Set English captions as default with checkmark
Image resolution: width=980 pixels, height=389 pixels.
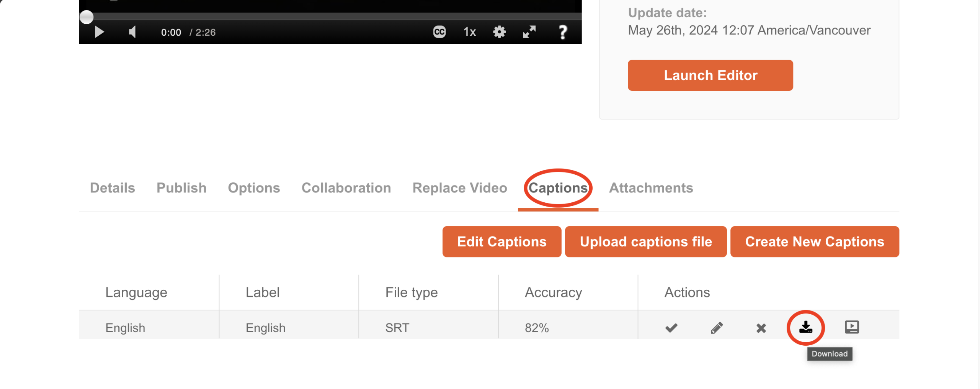[671, 328]
